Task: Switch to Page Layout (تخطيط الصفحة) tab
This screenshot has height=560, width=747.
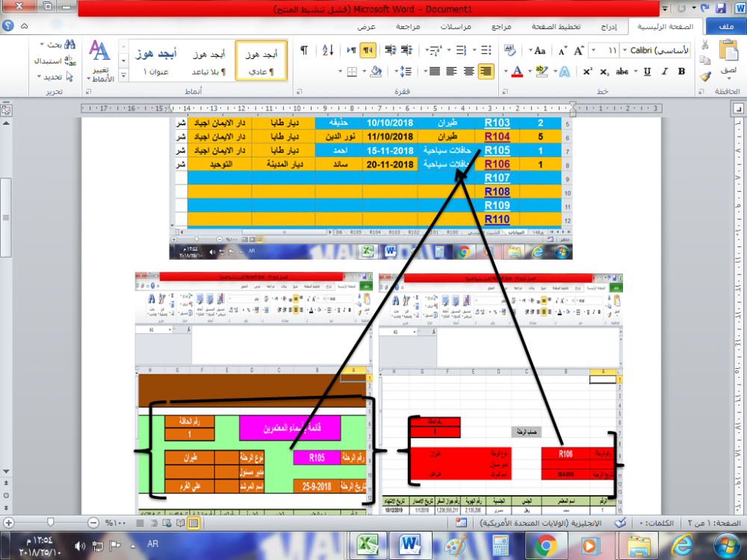Action: click(x=556, y=27)
